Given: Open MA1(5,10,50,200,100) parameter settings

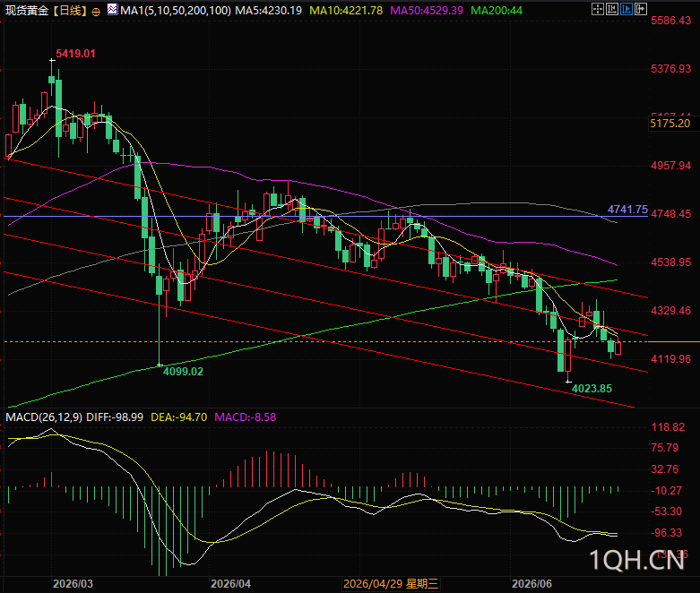Looking at the screenshot, I should click(176, 10).
